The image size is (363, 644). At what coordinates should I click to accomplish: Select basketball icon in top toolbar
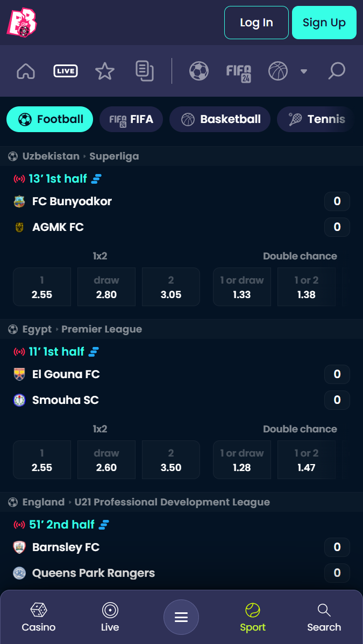pyautogui.click(x=279, y=71)
